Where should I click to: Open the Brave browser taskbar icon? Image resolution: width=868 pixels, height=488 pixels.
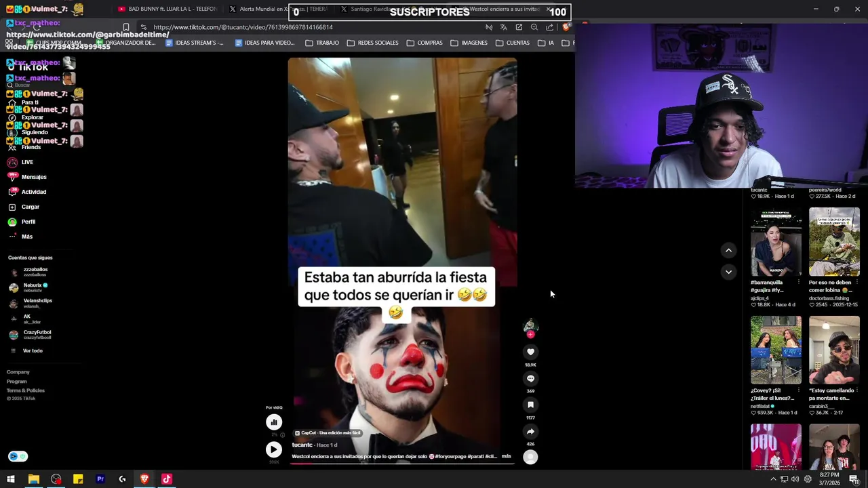(x=144, y=479)
